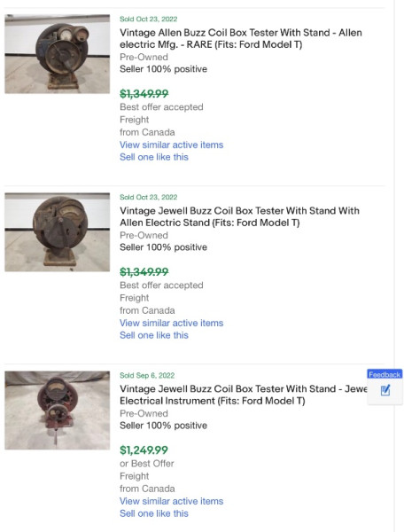The height and width of the screenshot is (532, 404).
Task: View similar active items for Sep 6 listing
Action: pyautogui.click(x=172, y=501)
